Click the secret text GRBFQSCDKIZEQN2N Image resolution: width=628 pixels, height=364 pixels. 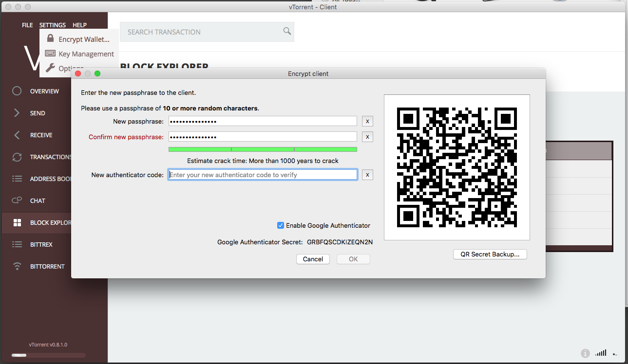click(x=340, y=242)
